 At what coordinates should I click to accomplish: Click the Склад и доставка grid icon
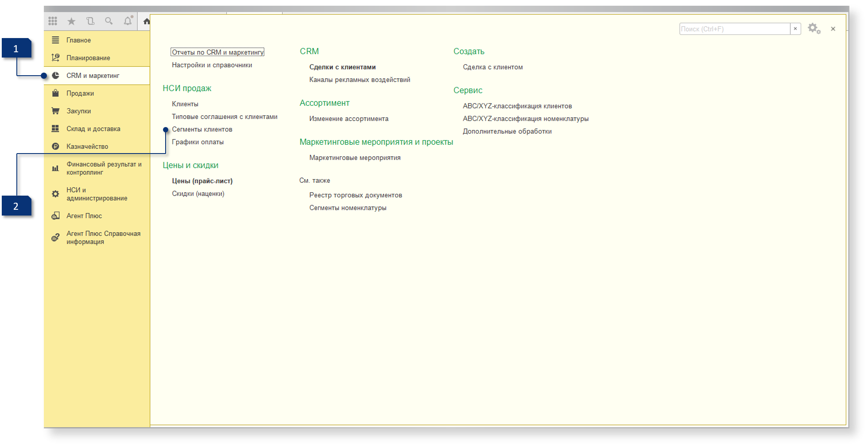(55, 128)
